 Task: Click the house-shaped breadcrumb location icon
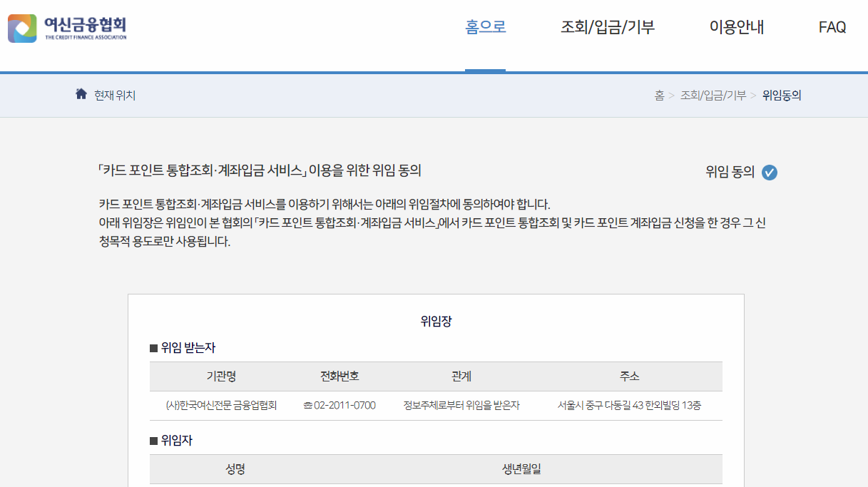81,93
